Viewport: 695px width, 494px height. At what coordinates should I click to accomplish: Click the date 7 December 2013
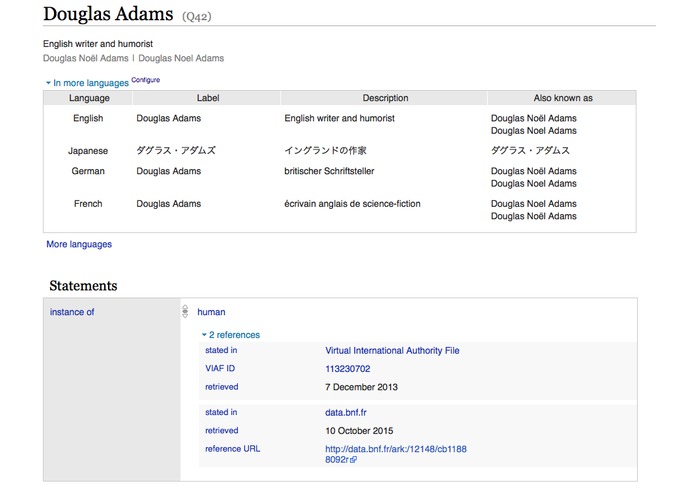tap(361, 387)
